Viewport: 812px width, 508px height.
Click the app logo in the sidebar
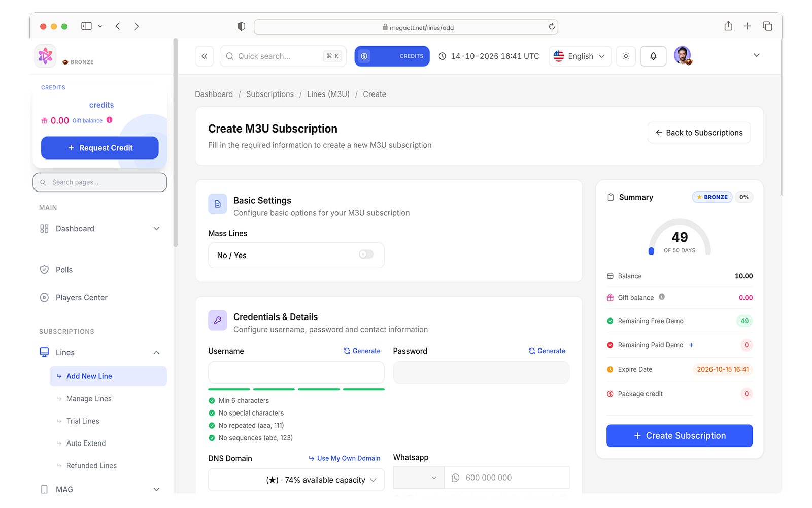click(x=45, y=56)
